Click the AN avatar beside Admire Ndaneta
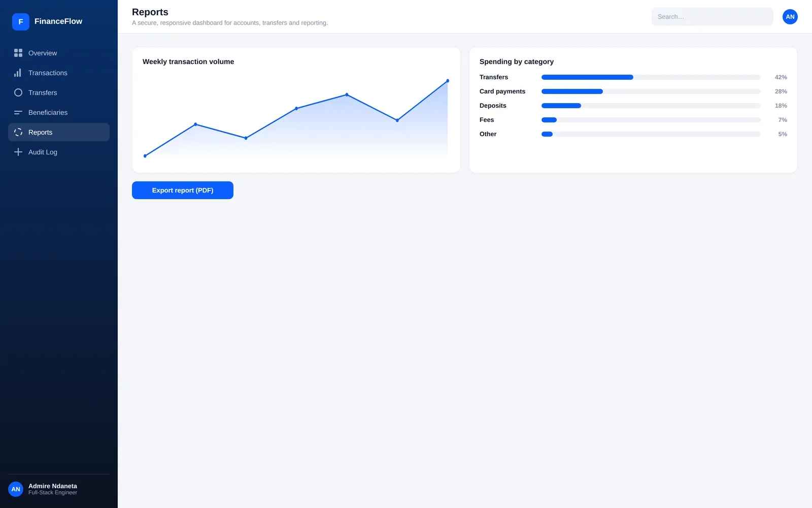Screen dimensions: 812x508 (16, 489)
